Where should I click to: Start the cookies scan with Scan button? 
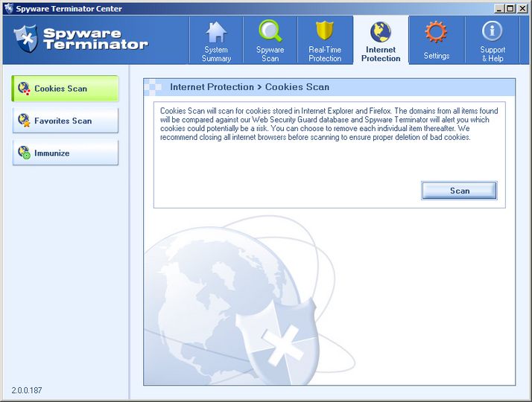pyautogui.click(x=460, y=191)
